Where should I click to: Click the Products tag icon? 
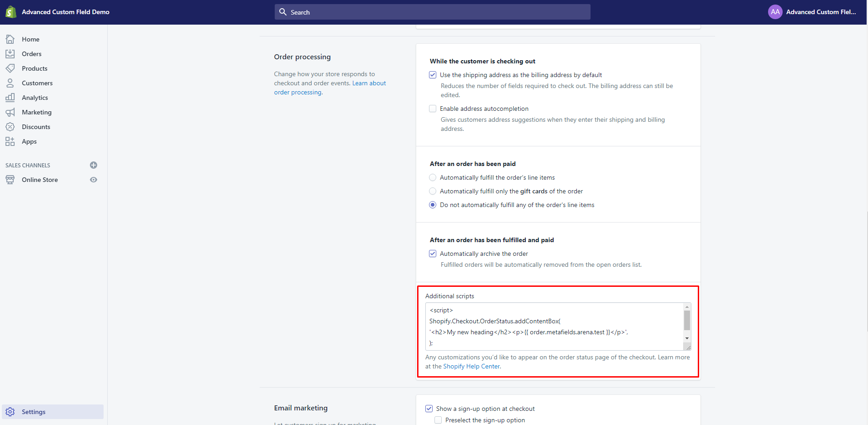(x=10, y=68)
